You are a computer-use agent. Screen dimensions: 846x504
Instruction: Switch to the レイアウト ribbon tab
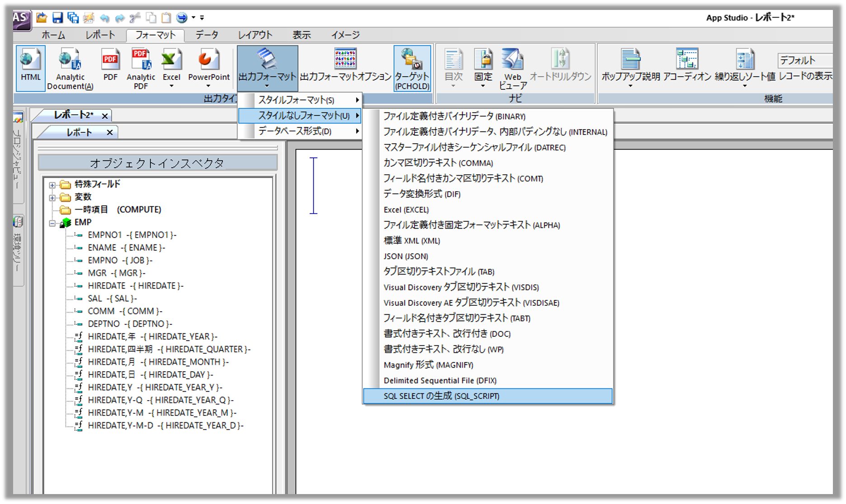[x=255, y=35]
